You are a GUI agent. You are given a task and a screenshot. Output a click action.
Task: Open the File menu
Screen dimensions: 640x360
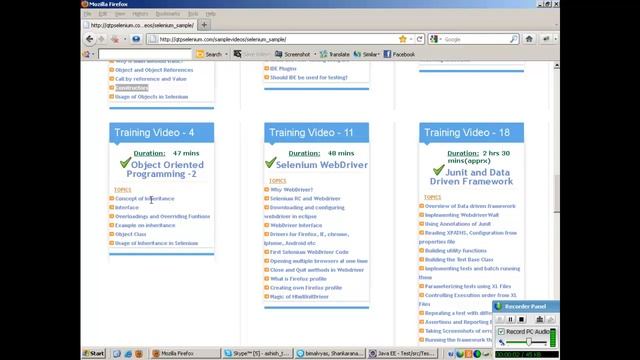[x=87, y=13]
